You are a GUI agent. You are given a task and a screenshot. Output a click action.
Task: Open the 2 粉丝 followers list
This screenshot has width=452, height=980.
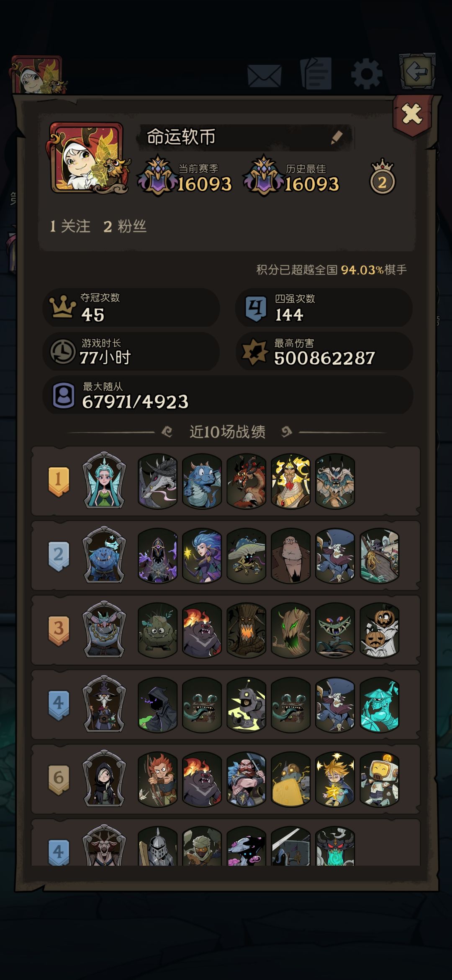[125, 227]
